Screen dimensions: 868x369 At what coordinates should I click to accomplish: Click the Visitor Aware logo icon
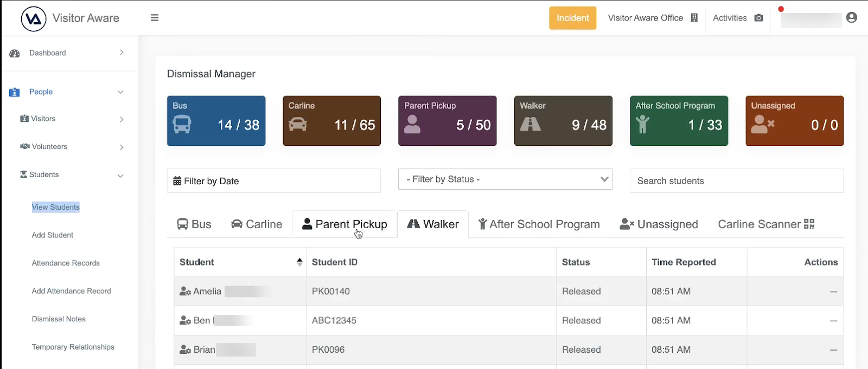pyautogui.click(x=33, y=19)
